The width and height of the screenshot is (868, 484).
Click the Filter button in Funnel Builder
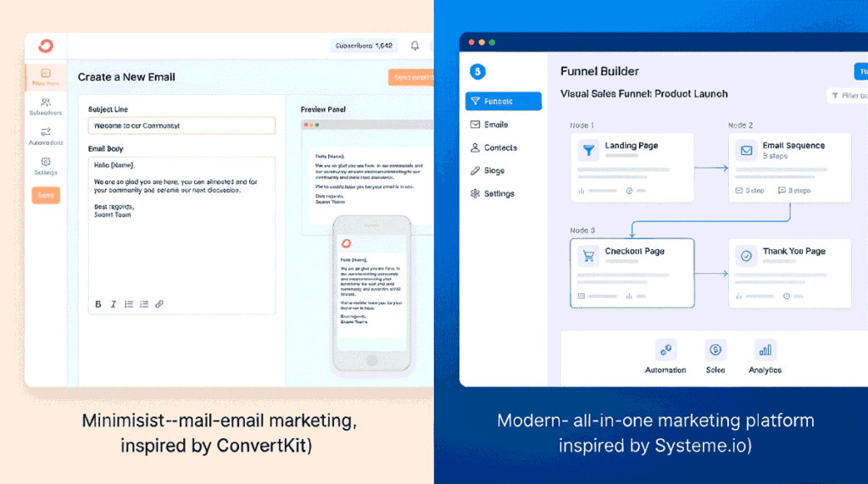(x=848, y=96)
